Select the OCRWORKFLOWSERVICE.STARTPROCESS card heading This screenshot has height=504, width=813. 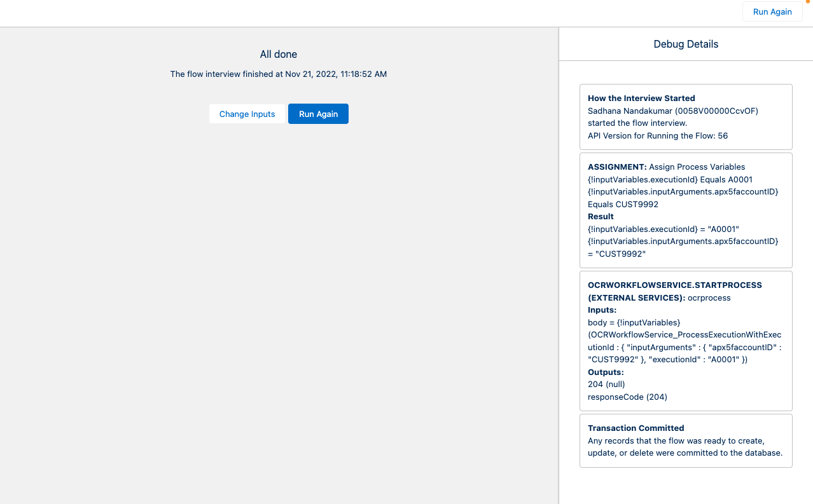(x=674, y=285)
